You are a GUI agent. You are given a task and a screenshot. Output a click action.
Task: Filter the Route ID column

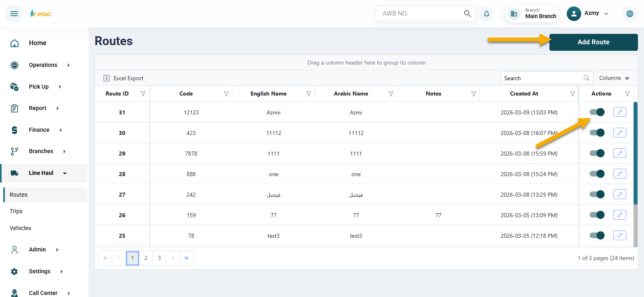point(143,94)
